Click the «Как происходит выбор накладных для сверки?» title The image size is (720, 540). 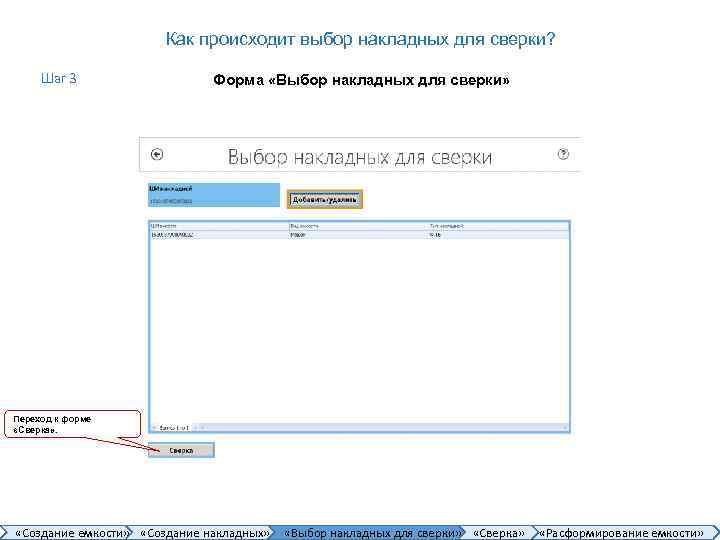[x=360, y=39]
